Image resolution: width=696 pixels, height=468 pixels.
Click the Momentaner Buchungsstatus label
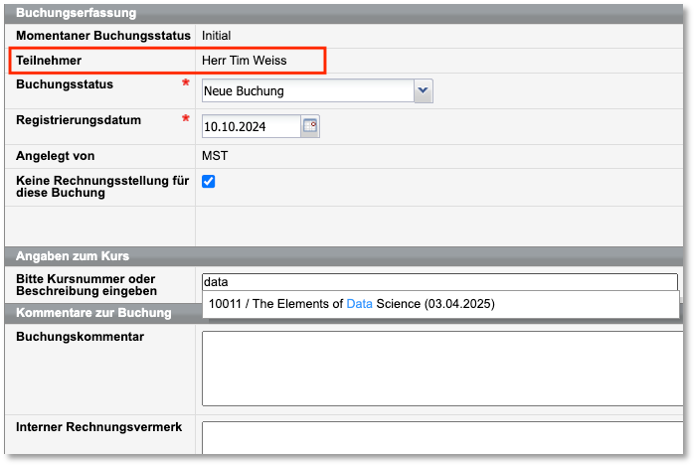click(103, 36)
